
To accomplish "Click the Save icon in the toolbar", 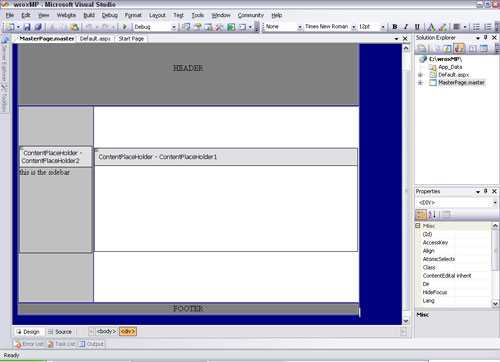I will click(x=27, y=27).
